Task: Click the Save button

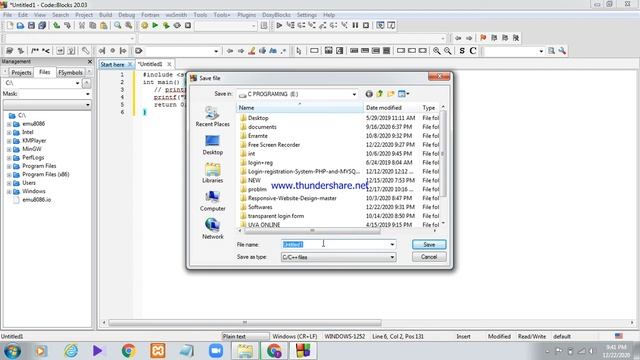Action: (x=429, y=244)
